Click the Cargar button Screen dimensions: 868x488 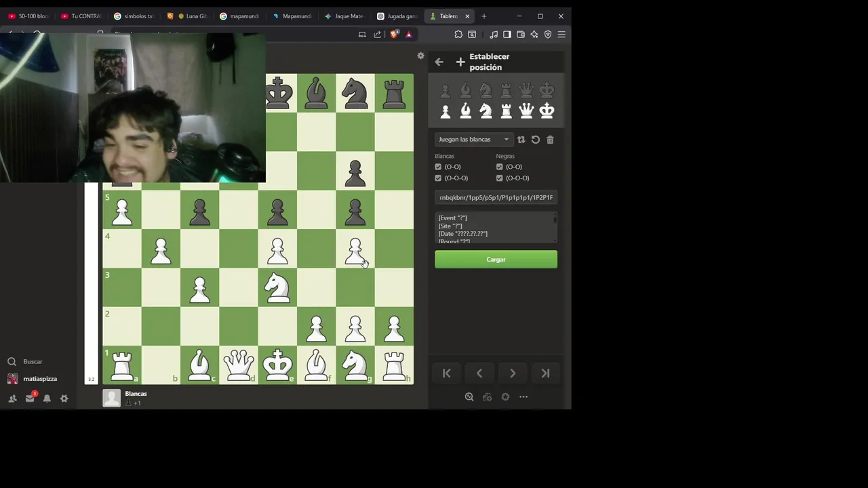[496, 260]
